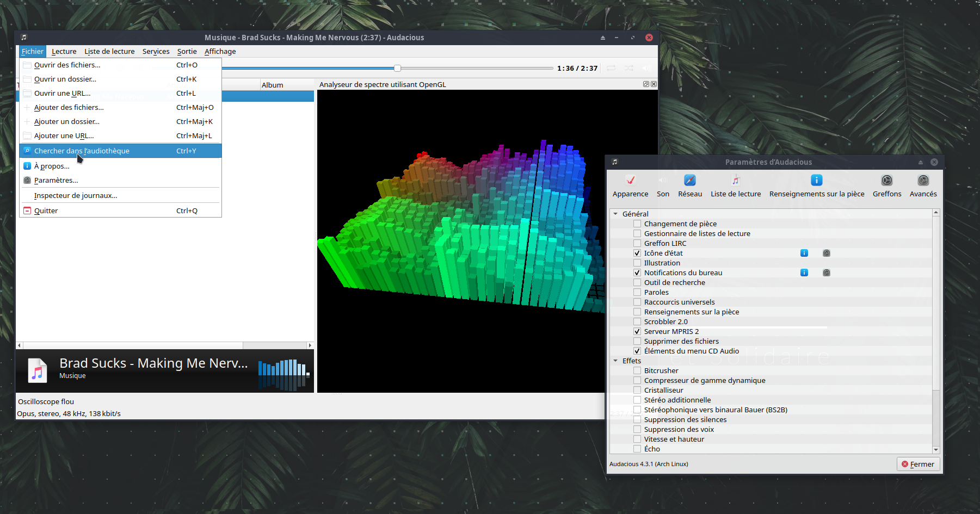Switch to the Greffons settings icon
This screenshot has height=514, width=980.
[886, 185]
